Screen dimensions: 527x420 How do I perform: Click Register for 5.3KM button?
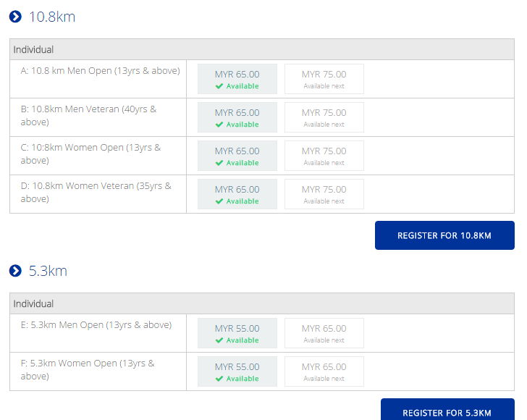click(447, 410)
